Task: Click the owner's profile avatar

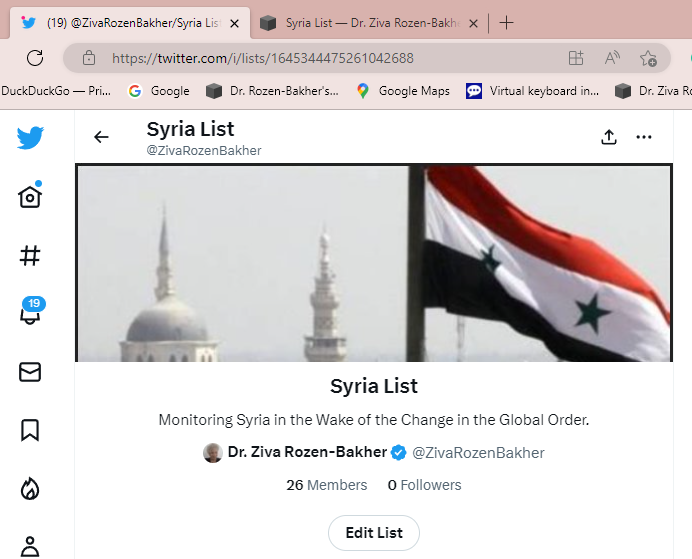Action: [x=213, y=453]
